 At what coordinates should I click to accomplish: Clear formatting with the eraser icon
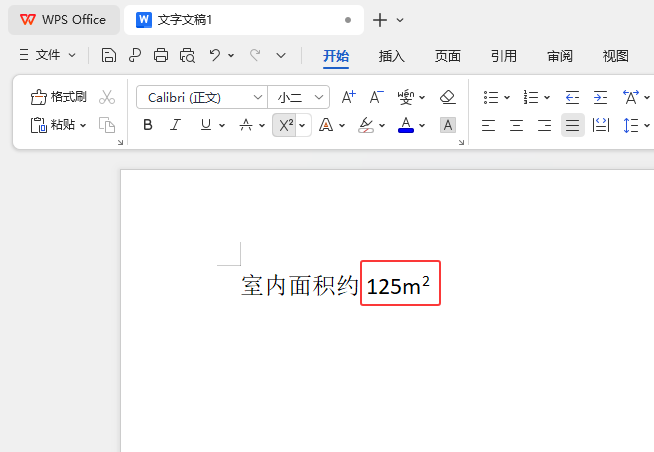click(x=448, y=97)
